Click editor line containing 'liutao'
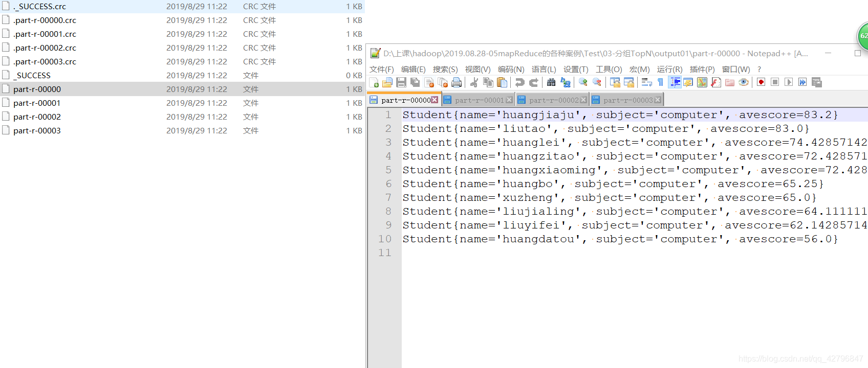This screenshot has height=368, width=868. tap(635, 128)
